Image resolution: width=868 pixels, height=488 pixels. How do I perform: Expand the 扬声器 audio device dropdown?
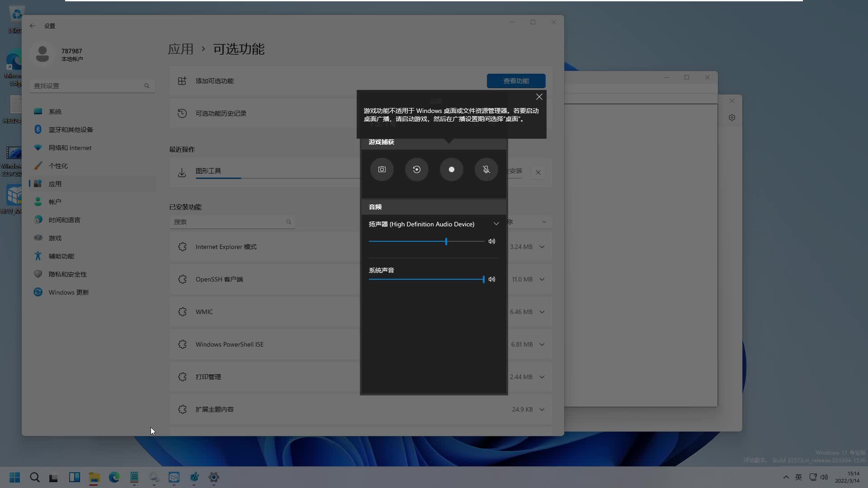click(496, 223)
